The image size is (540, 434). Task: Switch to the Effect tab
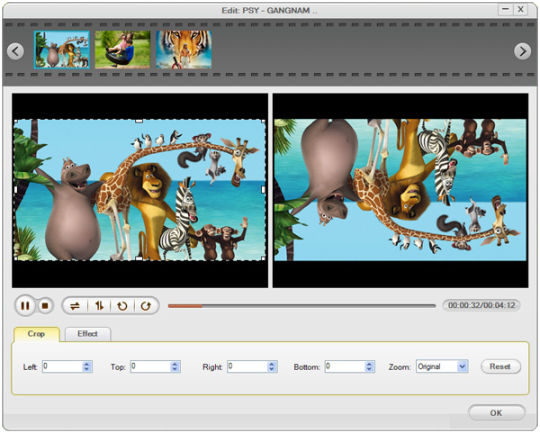[87, 334]
